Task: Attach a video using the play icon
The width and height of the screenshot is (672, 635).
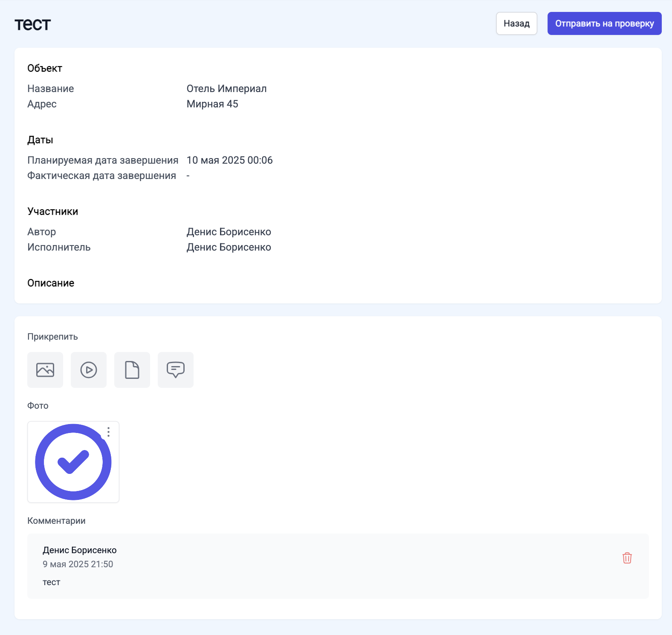Action: coord(89,370)
